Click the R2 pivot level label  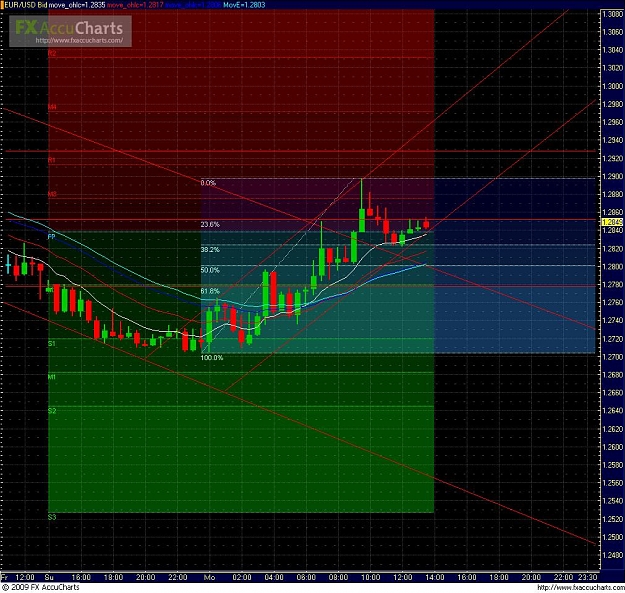(52, 53)
